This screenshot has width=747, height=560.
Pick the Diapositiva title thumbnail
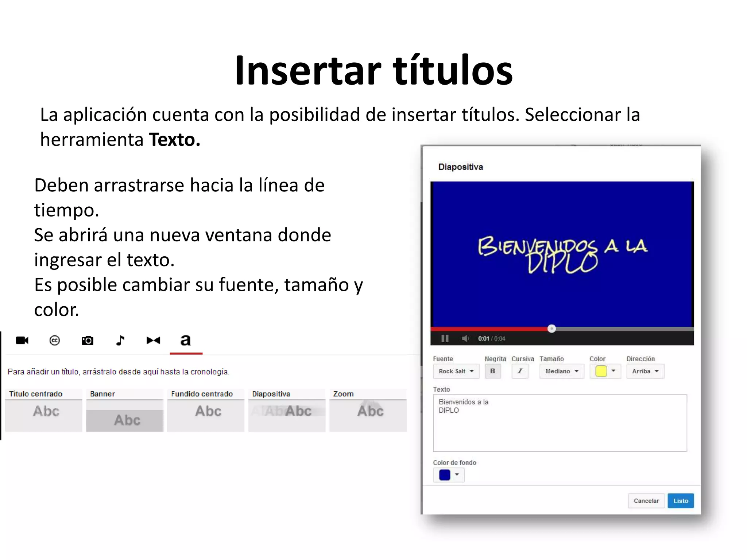point(287,411)
